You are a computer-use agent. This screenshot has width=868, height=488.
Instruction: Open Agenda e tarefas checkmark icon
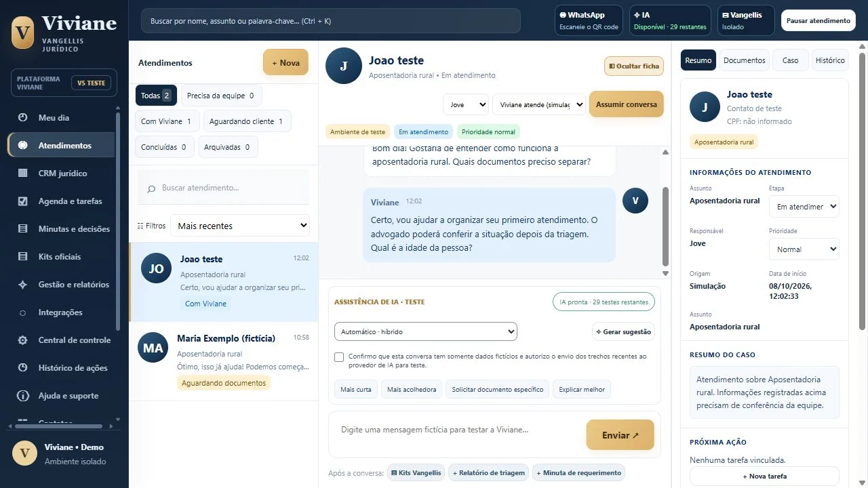22,201
